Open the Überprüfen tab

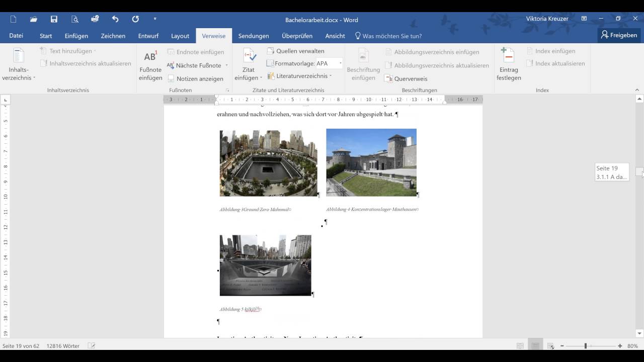(297, 36)
